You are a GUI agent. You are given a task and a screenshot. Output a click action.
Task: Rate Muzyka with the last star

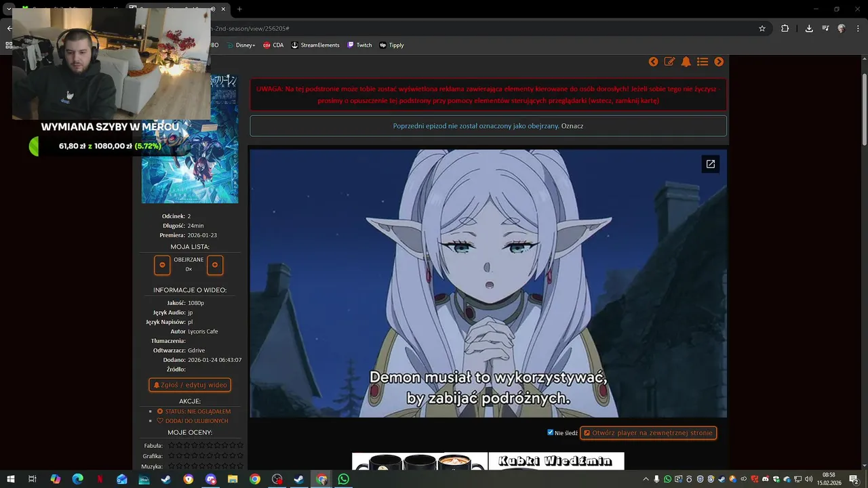click(240, 466)
